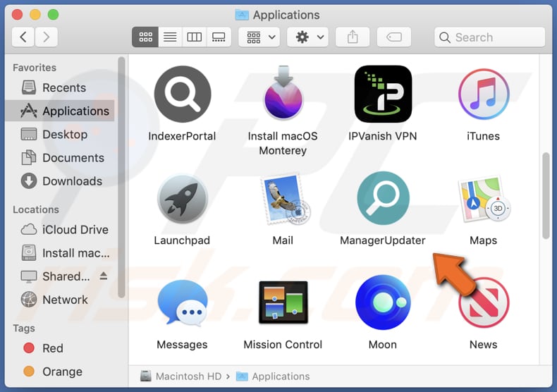Click the 'ManagerUpdater' label text
The height and width of the screenshot is (392, 557).
383,240
